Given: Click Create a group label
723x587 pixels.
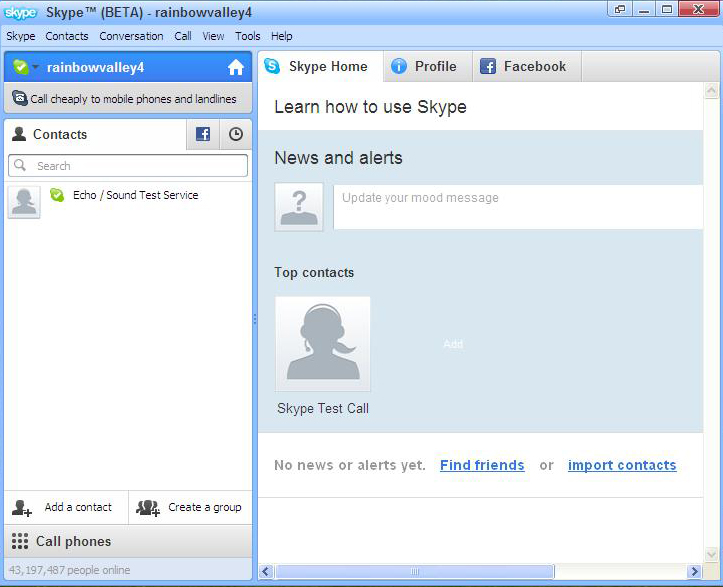Looking at the screenshot, I should click(205, 507).
